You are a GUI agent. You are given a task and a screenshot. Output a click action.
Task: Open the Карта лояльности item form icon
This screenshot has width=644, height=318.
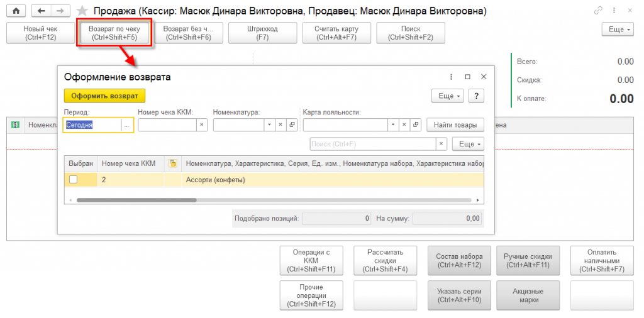coord(416,124)
